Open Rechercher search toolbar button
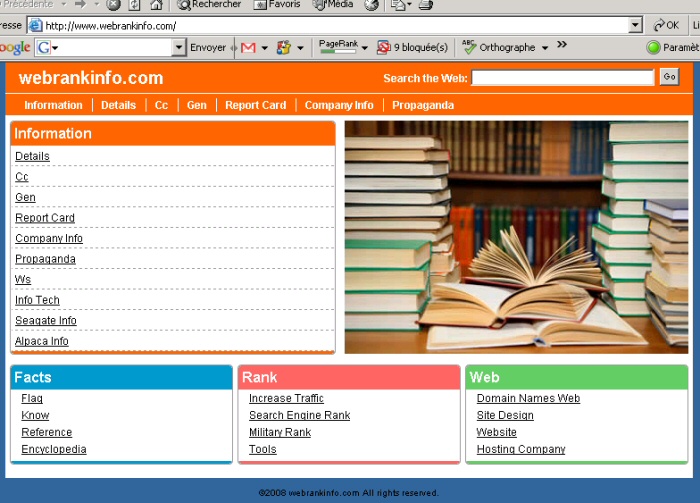This screenshot has width=700, height=503. pyautogui.click(x=209, y=4)
